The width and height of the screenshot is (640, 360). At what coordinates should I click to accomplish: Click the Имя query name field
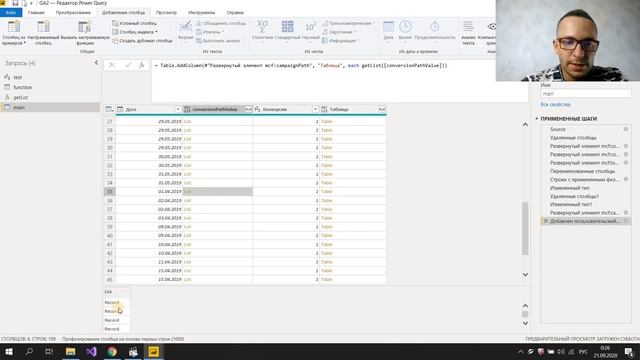click(x=586, y=94)
